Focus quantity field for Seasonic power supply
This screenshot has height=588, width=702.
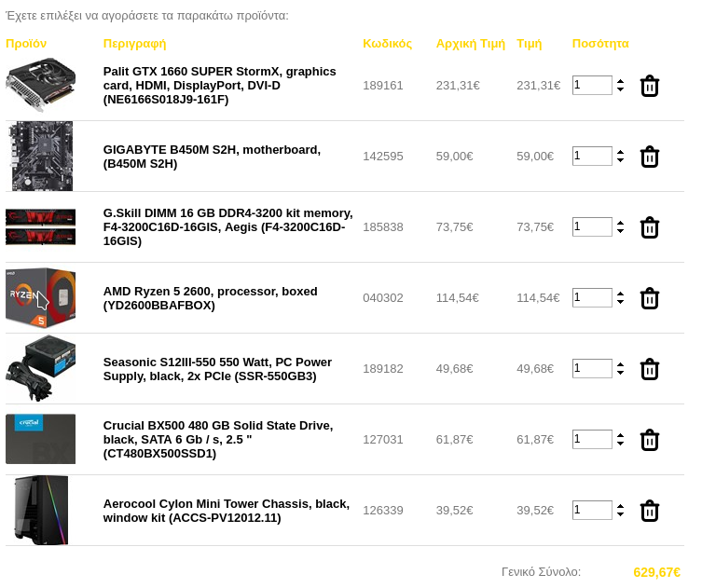click(592, 368)
